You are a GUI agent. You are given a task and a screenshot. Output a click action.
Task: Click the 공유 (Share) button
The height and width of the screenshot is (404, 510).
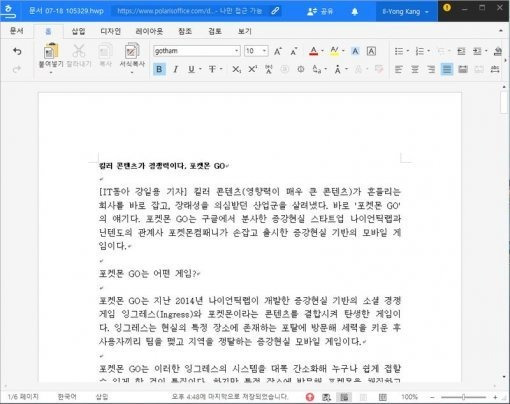(320, 11)
